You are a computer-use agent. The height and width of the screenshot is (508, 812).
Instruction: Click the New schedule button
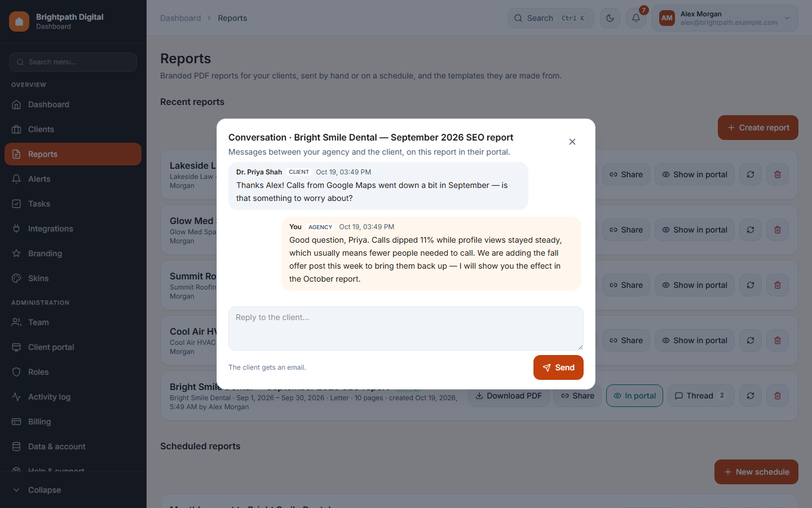(x=756, y=472)
